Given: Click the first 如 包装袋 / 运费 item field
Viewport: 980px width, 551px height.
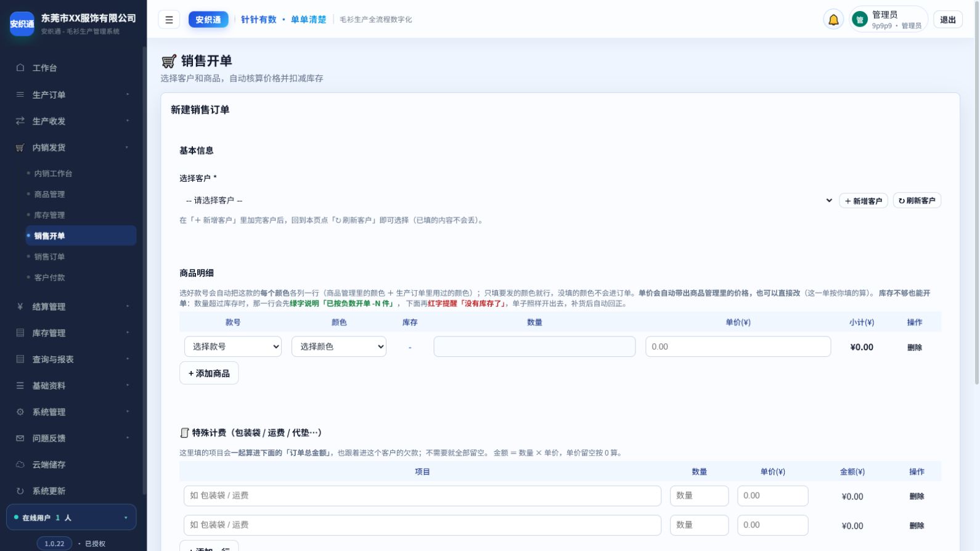Looking at the screenshot, I should pyautogui.click(x=422, y=496).
